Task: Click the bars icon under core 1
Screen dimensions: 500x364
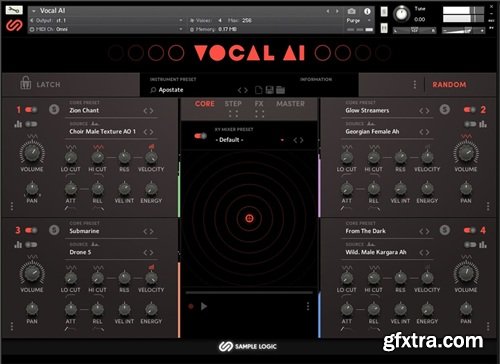Action: (x=18, y=124)
